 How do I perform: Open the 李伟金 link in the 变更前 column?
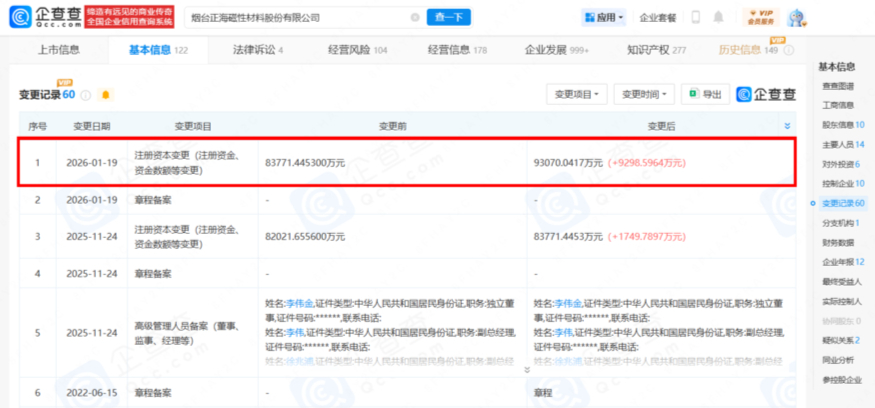299,301
